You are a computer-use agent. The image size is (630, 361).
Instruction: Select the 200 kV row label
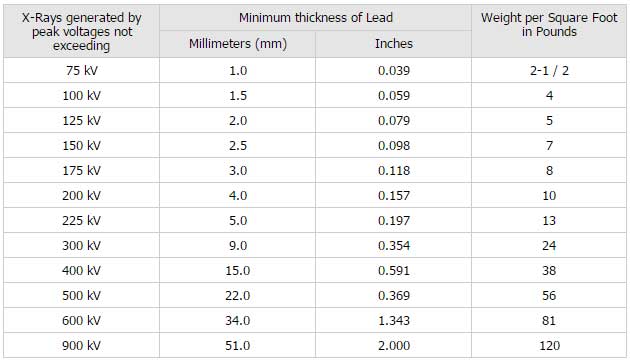[82, 195]
